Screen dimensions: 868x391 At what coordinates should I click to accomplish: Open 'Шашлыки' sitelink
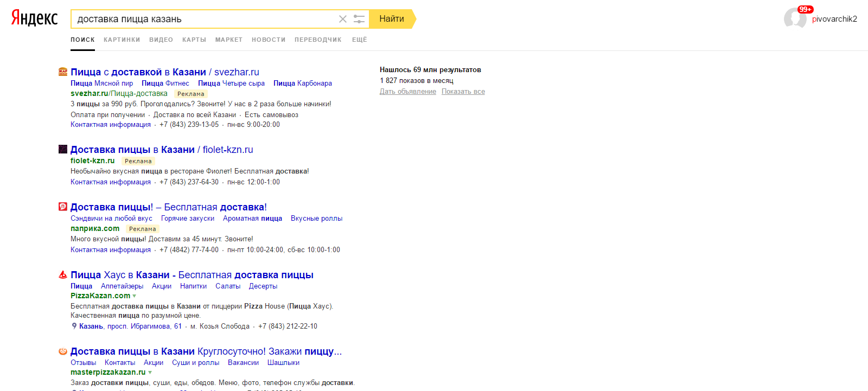pos(283,362)
